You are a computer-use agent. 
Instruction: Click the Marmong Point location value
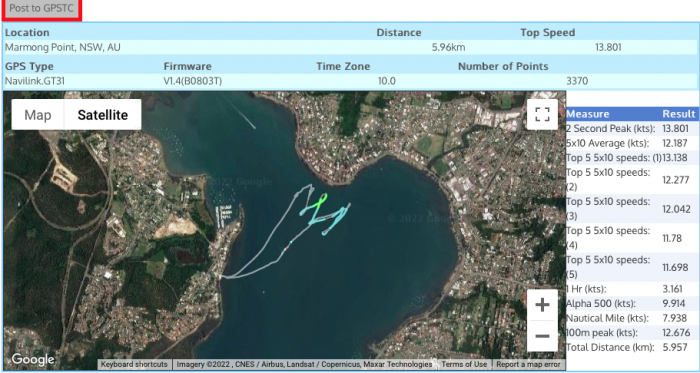tap(62, 47)
